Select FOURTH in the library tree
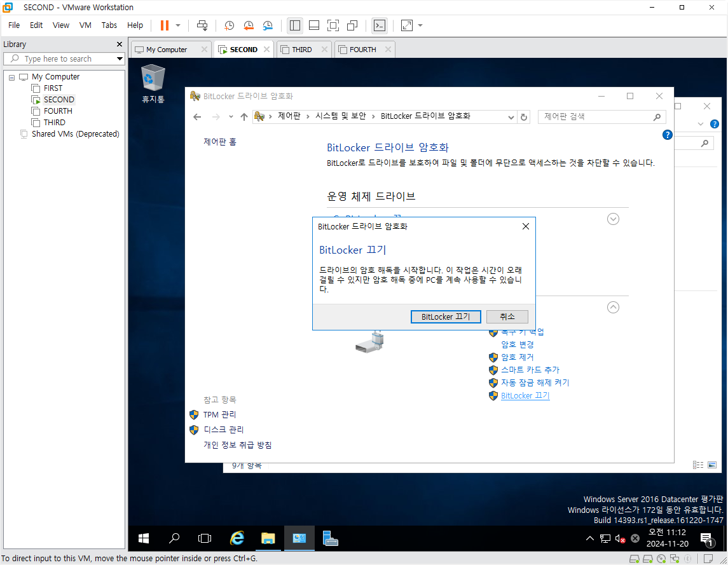This screenshot has height=565, width=728. (58, 111)
